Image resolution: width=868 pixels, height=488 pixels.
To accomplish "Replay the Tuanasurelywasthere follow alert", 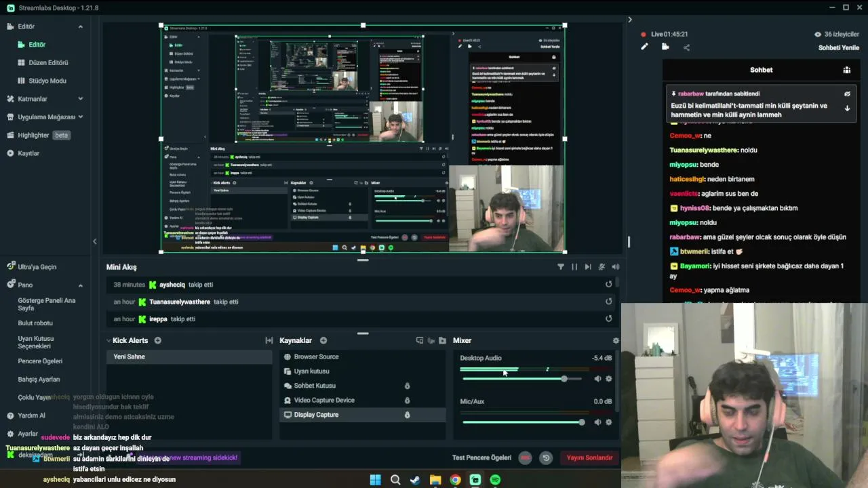I will 608,302.
